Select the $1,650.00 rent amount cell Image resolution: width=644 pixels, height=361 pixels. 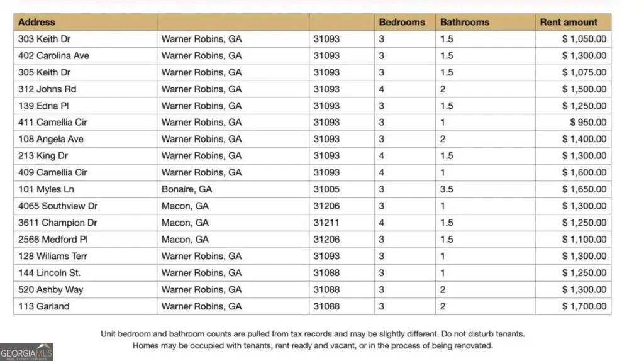[584, 189]
